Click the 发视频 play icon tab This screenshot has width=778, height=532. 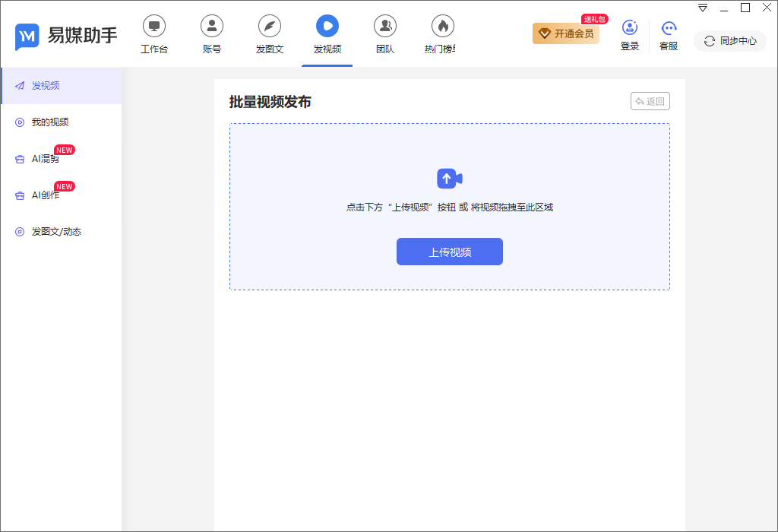(x=327, y=27)
